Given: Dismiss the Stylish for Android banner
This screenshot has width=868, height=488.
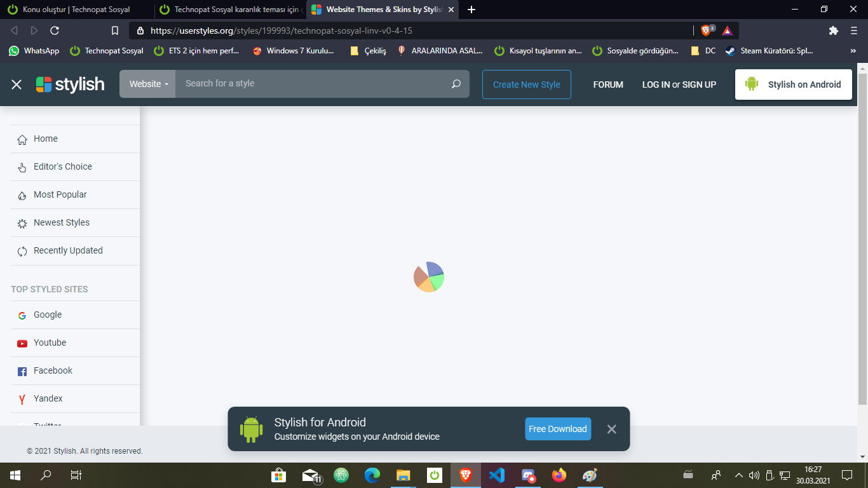Looking at the screenshot, I should pos(611,429).
